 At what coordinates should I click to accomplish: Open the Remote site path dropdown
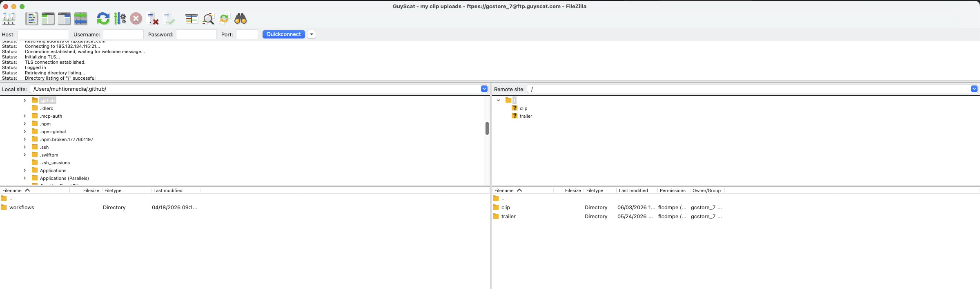pyautogui.click(x=974, y=89)
